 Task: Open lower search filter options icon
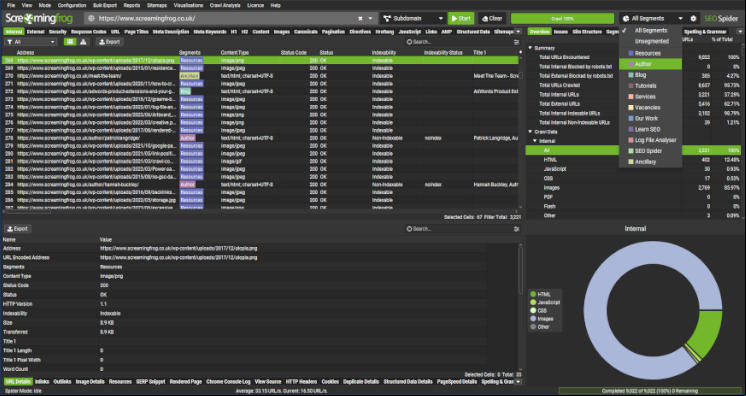(517, 229)
